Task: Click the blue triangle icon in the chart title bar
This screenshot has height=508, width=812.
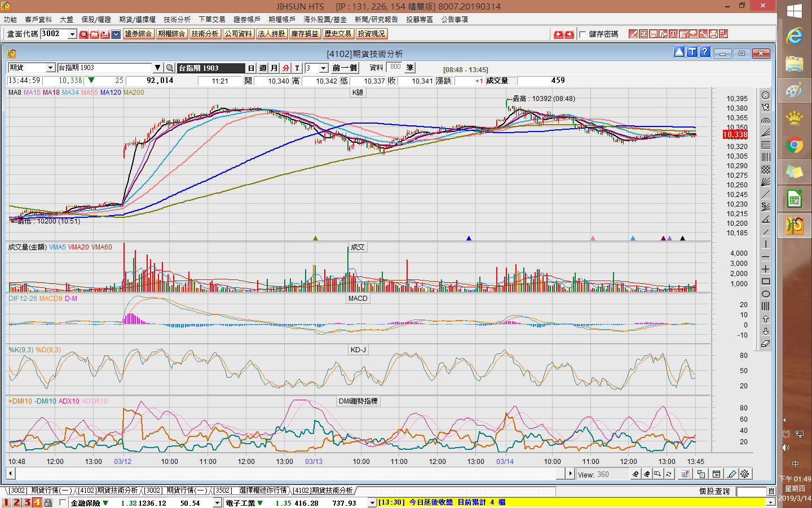Action: point(679,52)
